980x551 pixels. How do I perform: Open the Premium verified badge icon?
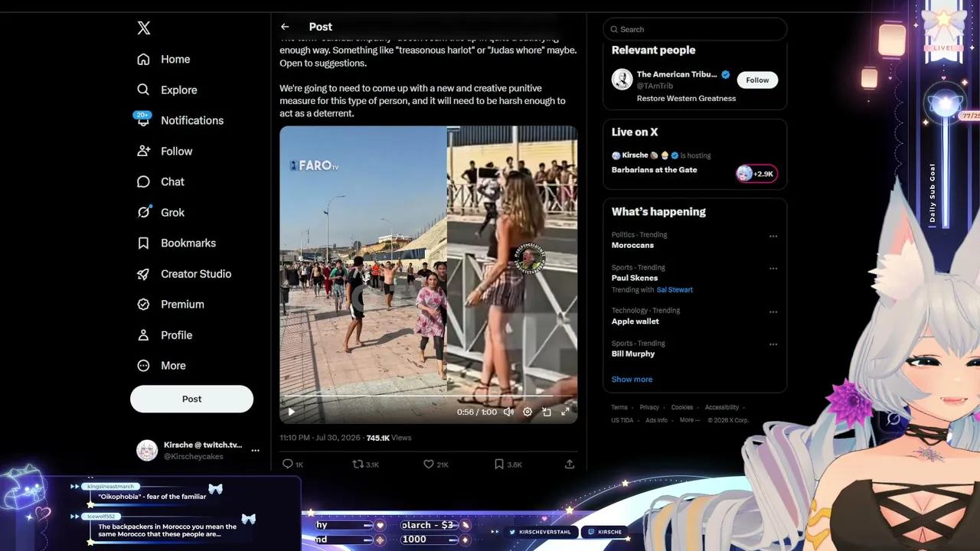click(143, 304)
